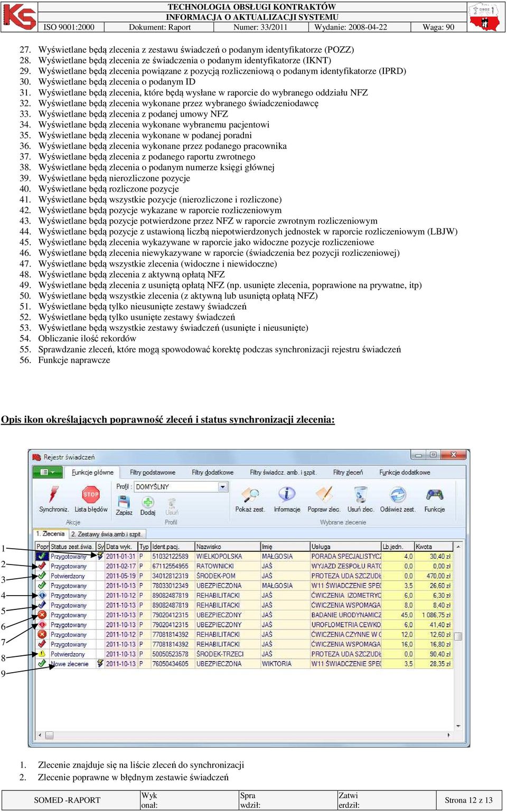Click horizontal scrollbar thumb of grid

(49, 735)
